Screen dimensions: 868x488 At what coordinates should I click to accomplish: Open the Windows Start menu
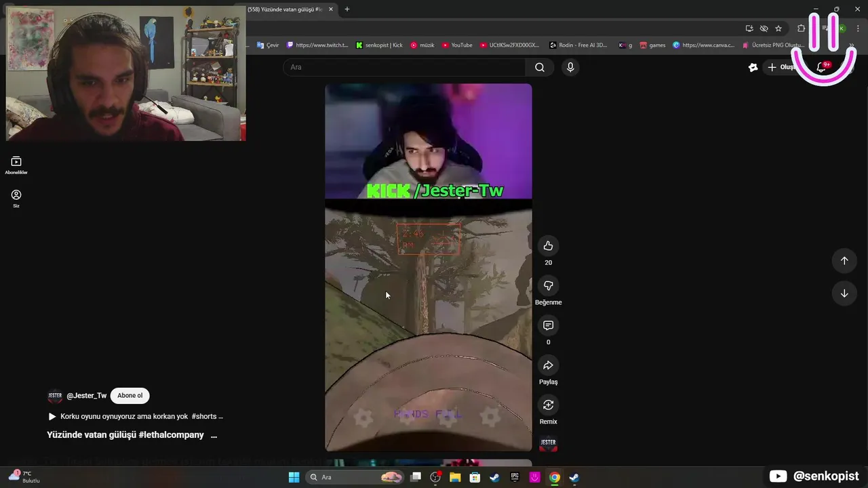tap(294, 477)
